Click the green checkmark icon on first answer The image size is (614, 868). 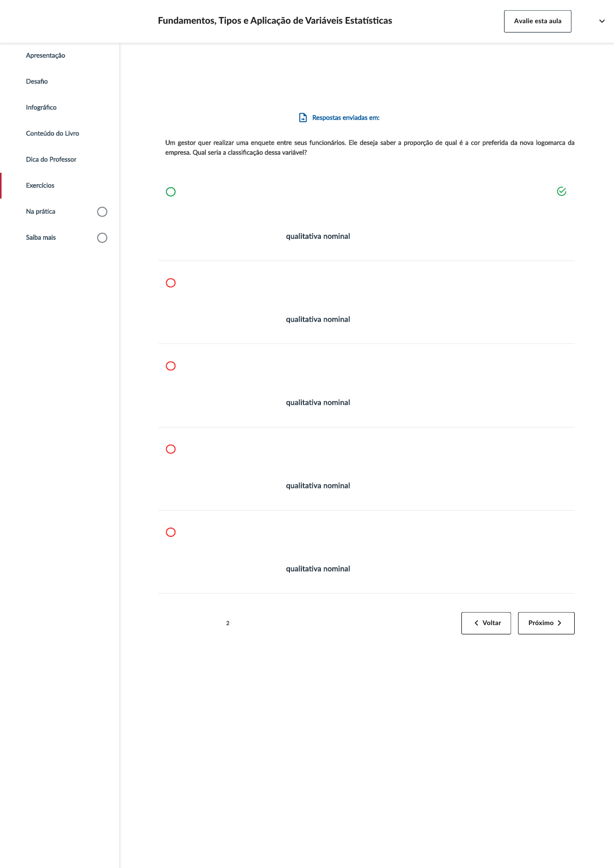[561, 191]
